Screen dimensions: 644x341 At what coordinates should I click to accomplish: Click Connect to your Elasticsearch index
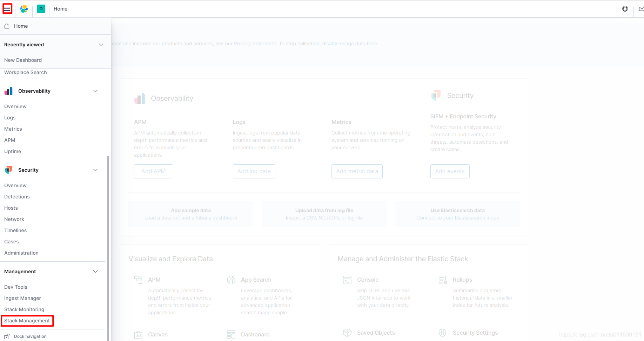(x=457, y=218)
